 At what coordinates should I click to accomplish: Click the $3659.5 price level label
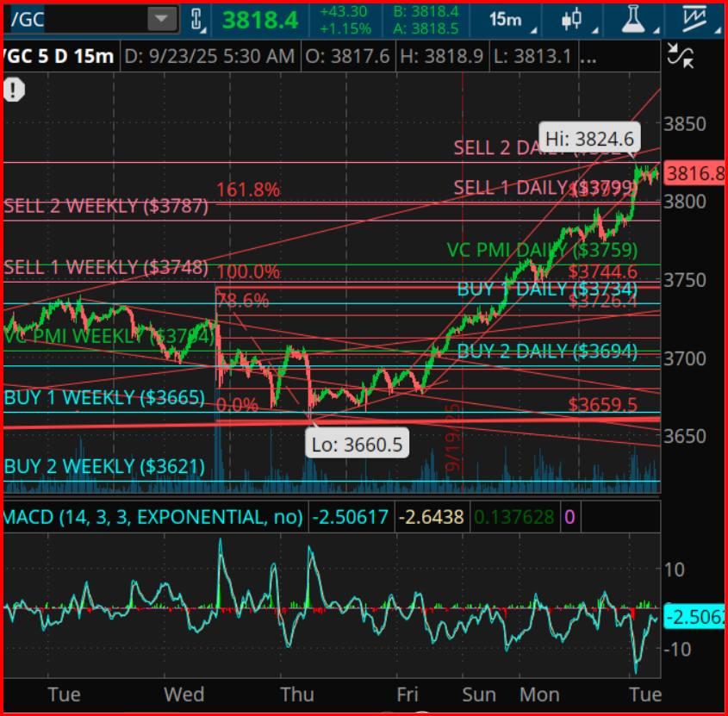click(x=602, y=404)
